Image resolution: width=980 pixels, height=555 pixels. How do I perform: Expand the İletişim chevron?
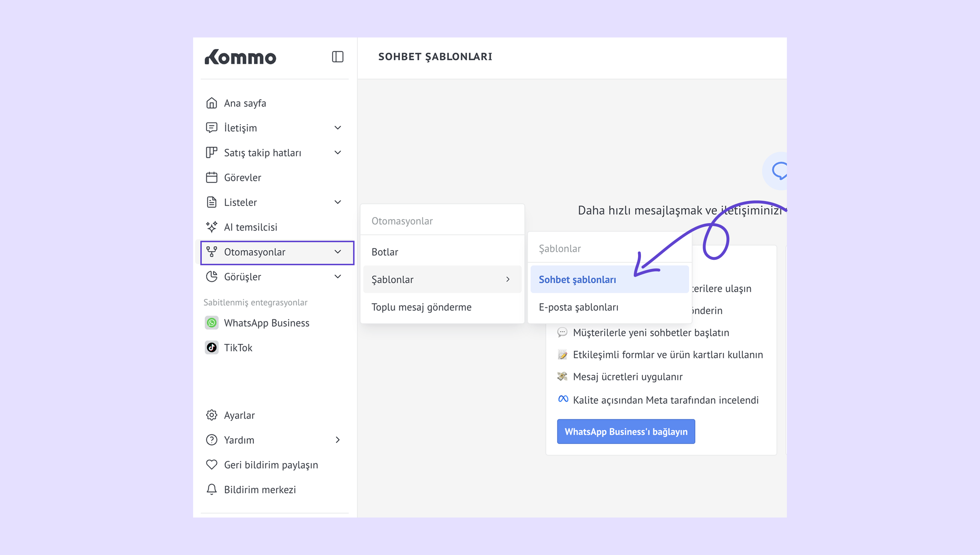(x=338, y=128)
